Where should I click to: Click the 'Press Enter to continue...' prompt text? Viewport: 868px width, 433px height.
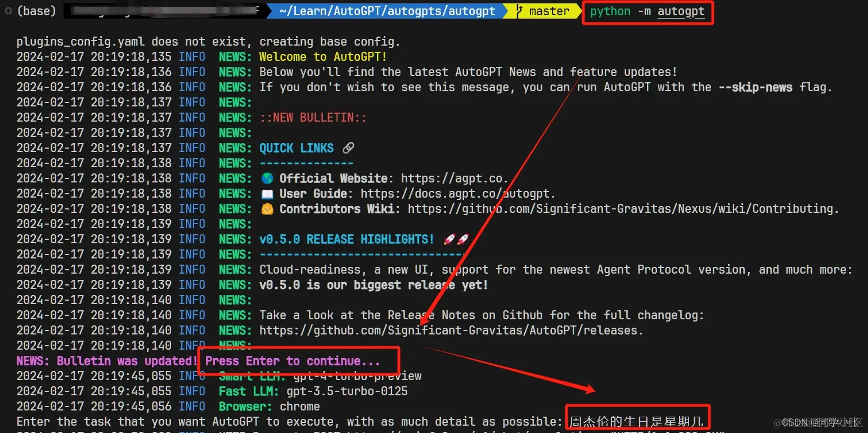tap(293, 361)
